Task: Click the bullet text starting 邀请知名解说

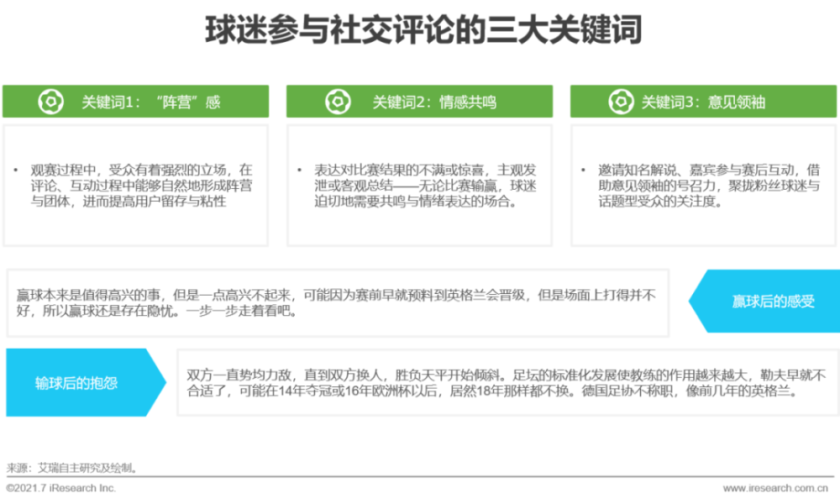Action: [x=709, y=186]
